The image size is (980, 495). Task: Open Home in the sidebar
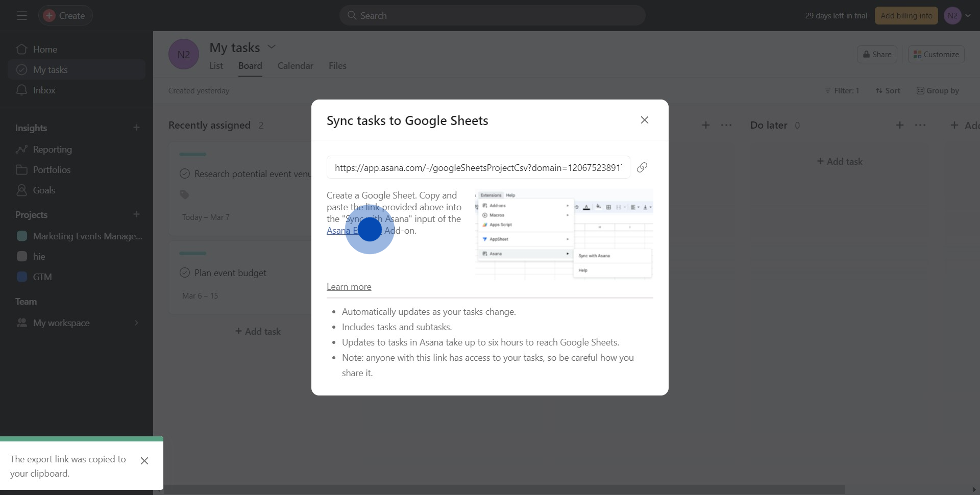click(x=77, y=49)
